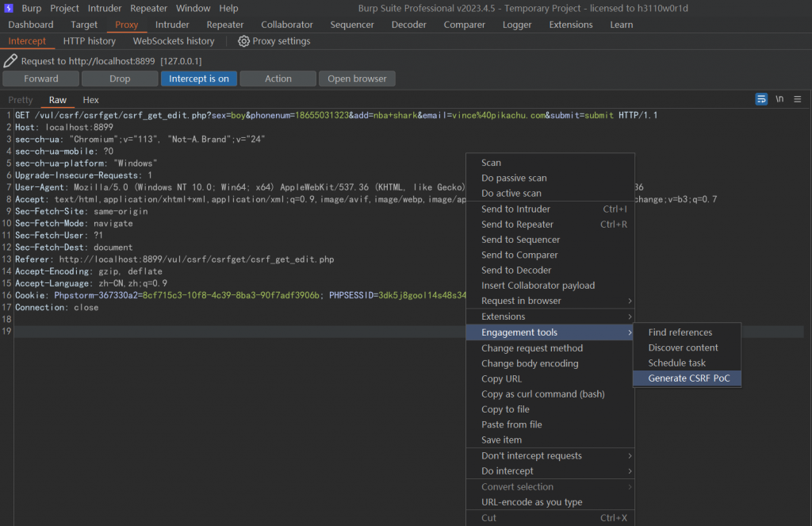This screenshot has width=812, height=526.
Task: Select Generate CSRF PoC
Action: [x=688, y=378]
